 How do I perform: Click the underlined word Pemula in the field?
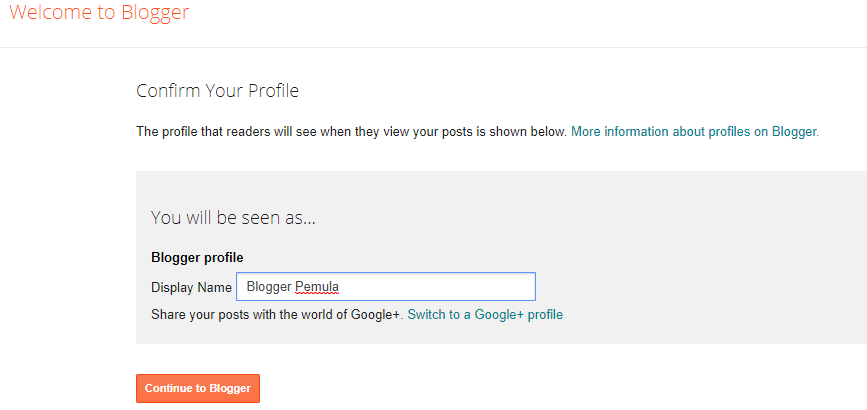pyautogui.click(x=317, y=287)
